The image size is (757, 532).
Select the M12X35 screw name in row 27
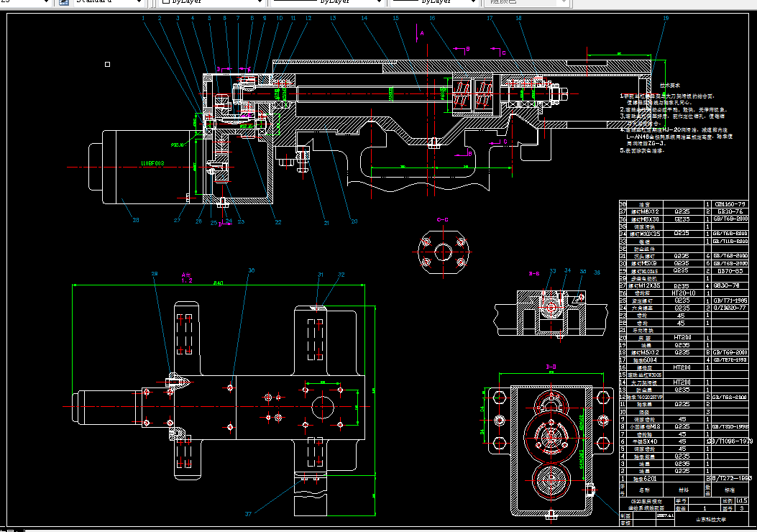point(645,286)
